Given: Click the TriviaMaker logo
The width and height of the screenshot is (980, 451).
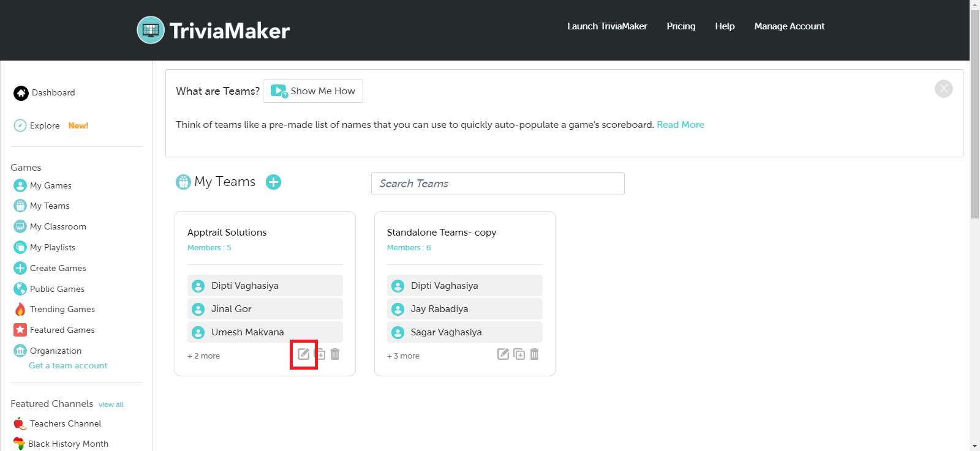Looking at the screenshot, I should coord(213,30).
